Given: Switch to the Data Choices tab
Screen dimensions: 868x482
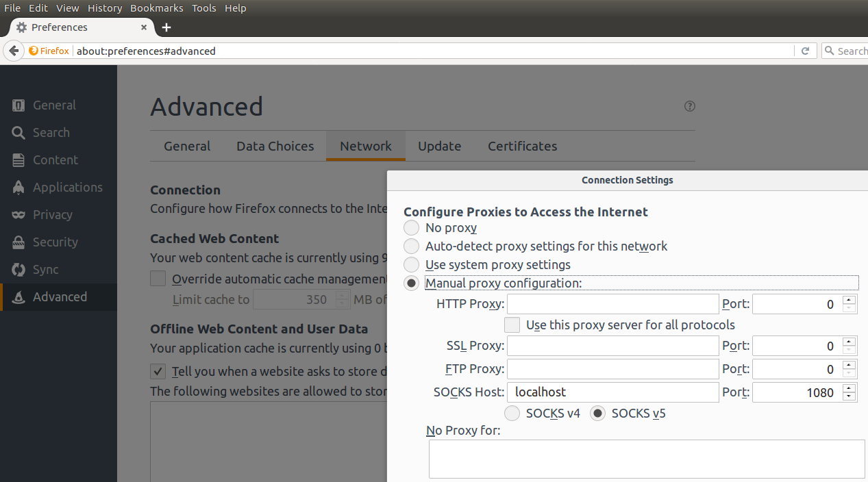Looking at the screenshot, I should [275, 147].
